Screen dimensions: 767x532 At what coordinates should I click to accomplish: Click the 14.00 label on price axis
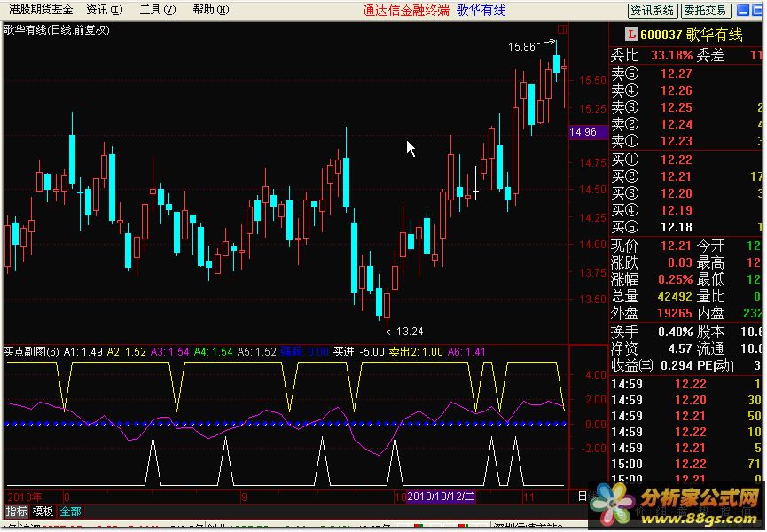click(x=593, y=245)
